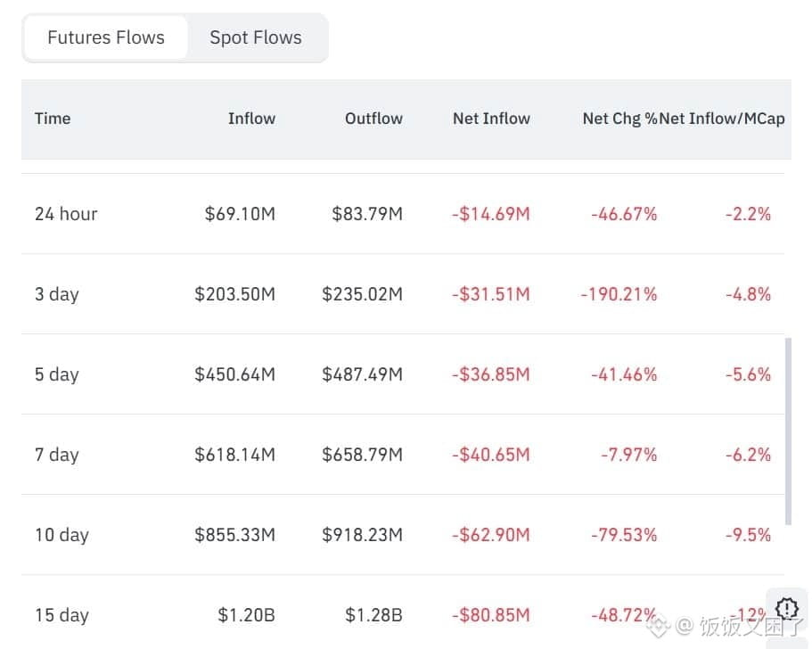Image resolution: width=812 pixels, height=649 pixels.
Task: Select the Futures Flows tab
Action: tap(106, 37)
